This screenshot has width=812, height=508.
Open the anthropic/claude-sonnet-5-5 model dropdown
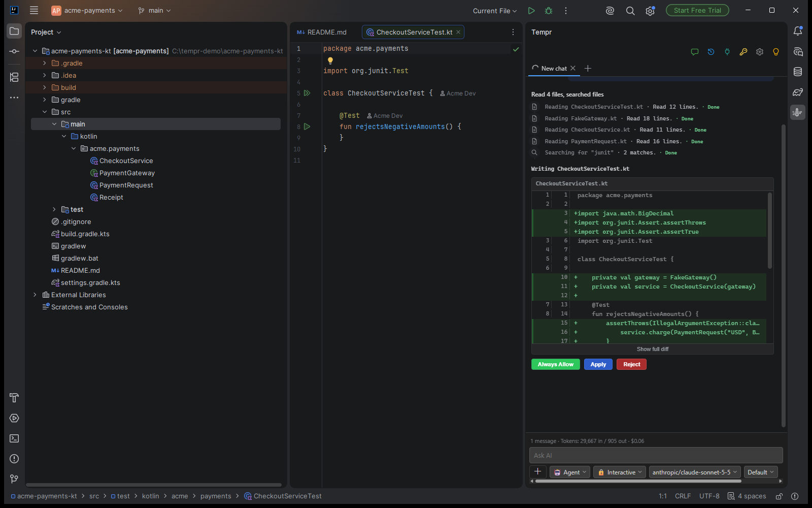(695, 472)
